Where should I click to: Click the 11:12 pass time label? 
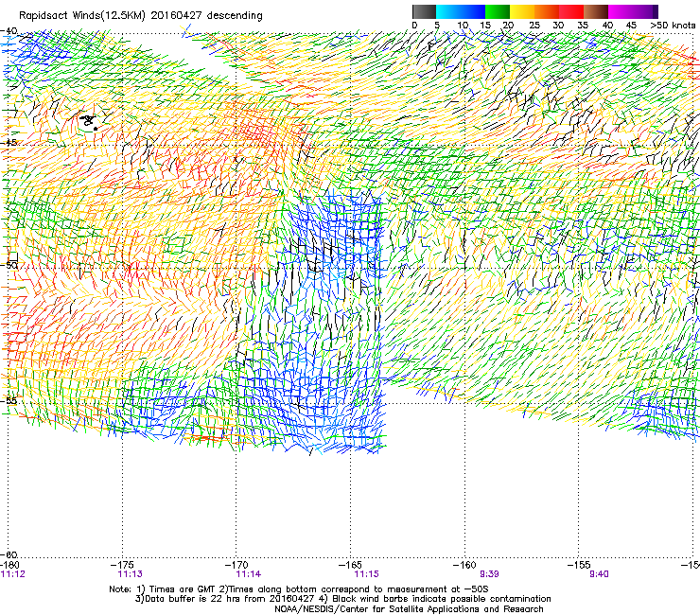pos(13,574)
